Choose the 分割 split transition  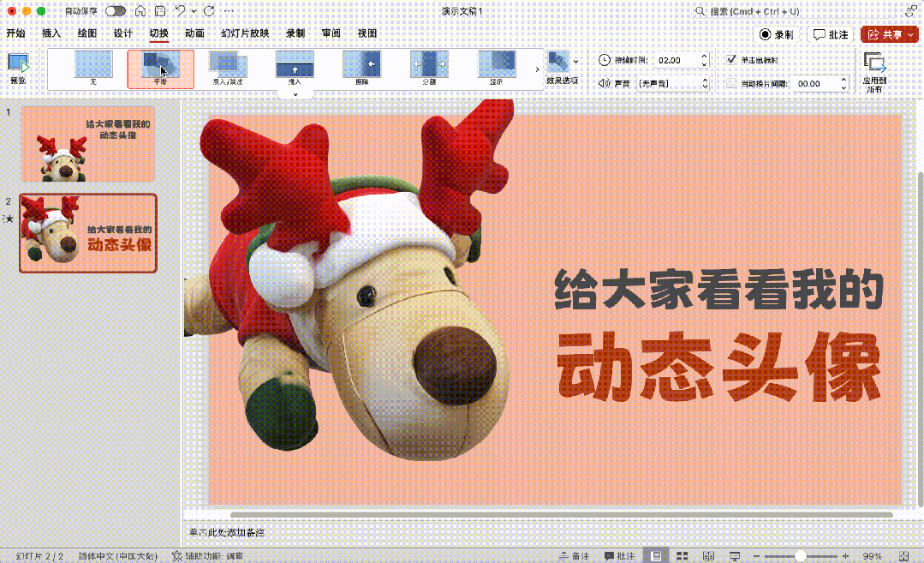click(x=429, y=69)
